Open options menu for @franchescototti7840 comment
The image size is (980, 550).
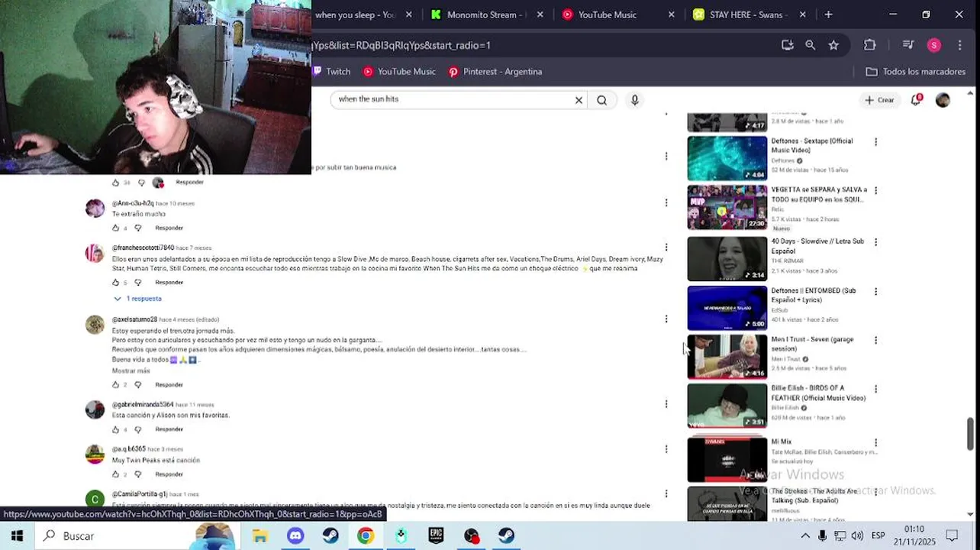pyautogui.click(x=666, y=247)
